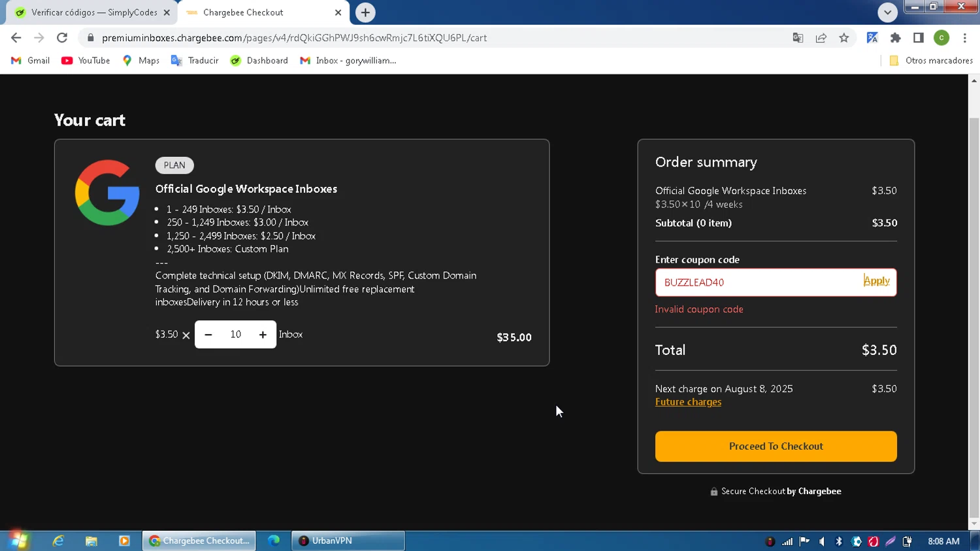Open a new tab with plus
The height and width of the screenshot is (551, 980).
[x=365, y=12]
